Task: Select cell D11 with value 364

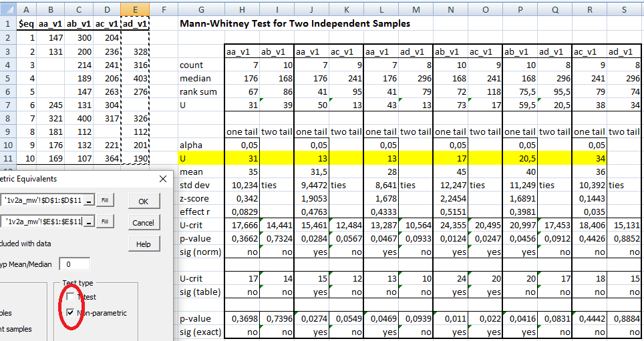Action: tap(107, 158)
